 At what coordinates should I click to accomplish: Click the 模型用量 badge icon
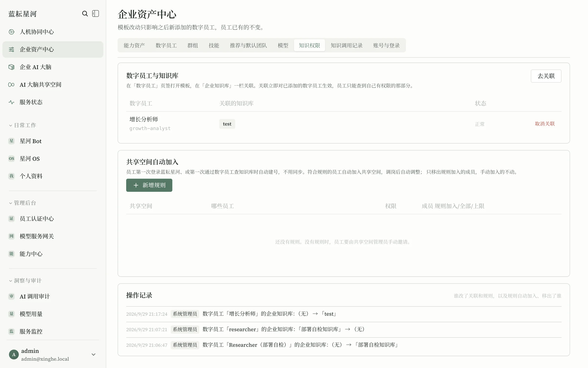[x=12, y=314]
